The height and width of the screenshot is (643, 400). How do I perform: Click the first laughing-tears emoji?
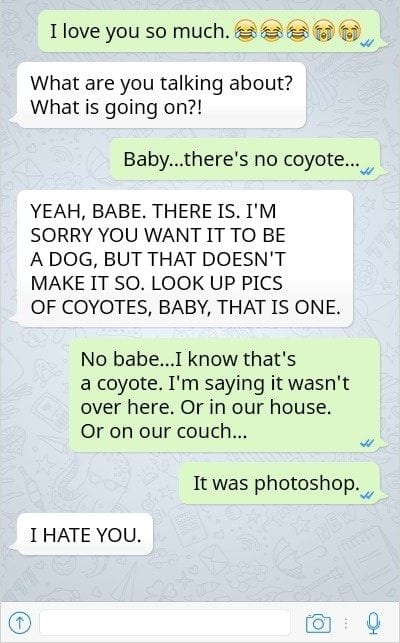click(x=245, y=31)
